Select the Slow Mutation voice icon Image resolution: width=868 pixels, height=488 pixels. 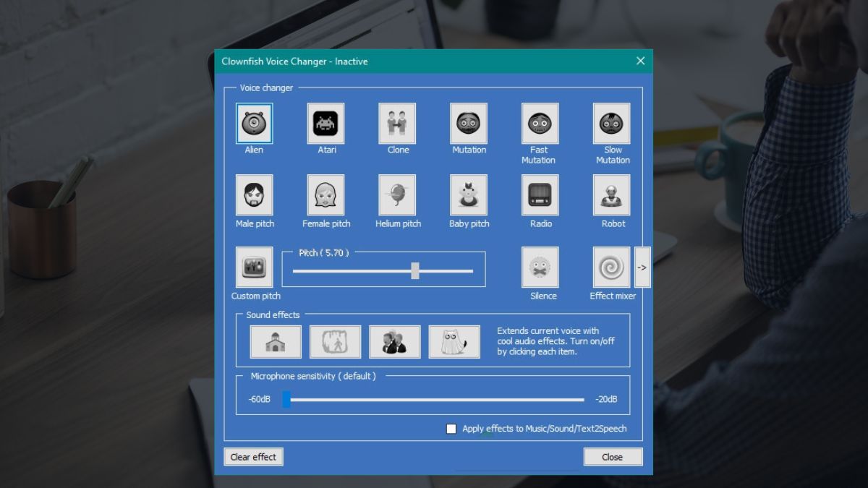612,123
